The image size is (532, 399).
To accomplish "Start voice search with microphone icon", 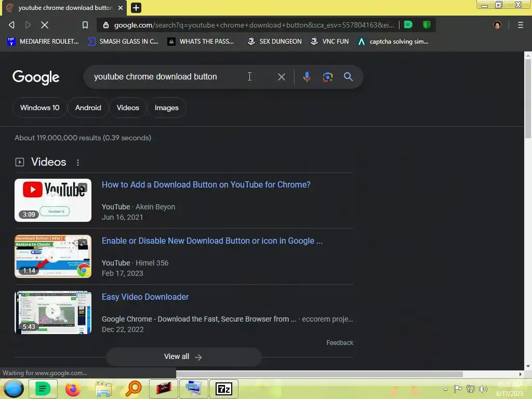I will point(307,77).
